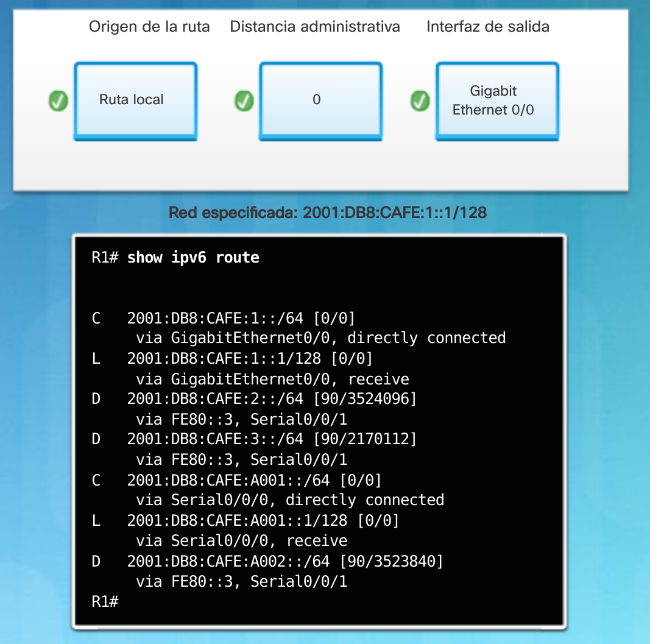Select the EIGRP route 2001:DB8:CAFE:3::/64 entry

(x=272, y=439)
